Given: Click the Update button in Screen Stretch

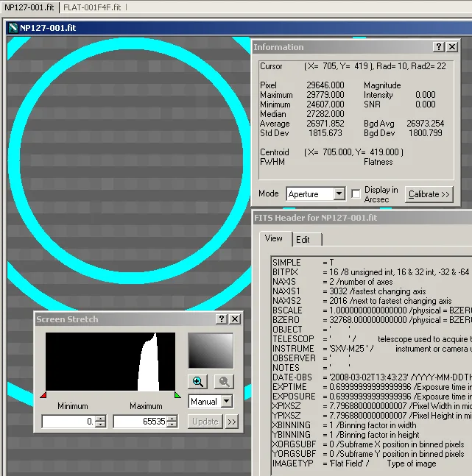Looking at the screenshot, I should (x=205, y=422).
